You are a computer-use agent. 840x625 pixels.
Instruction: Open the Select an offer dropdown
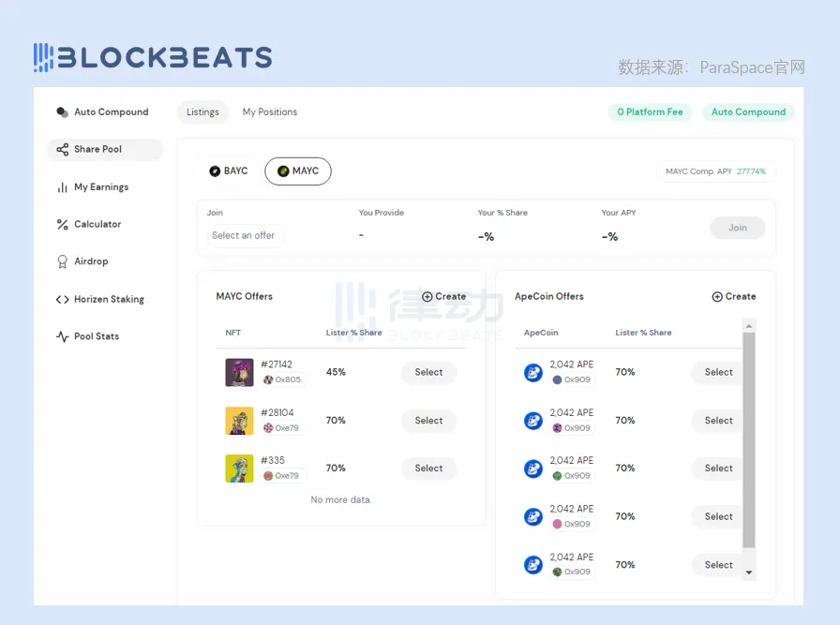click(244, 236)
